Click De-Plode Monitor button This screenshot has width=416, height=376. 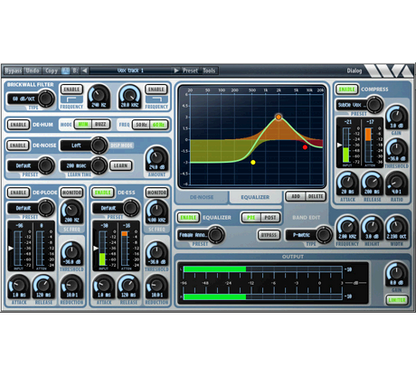click(x=72, y=192)
